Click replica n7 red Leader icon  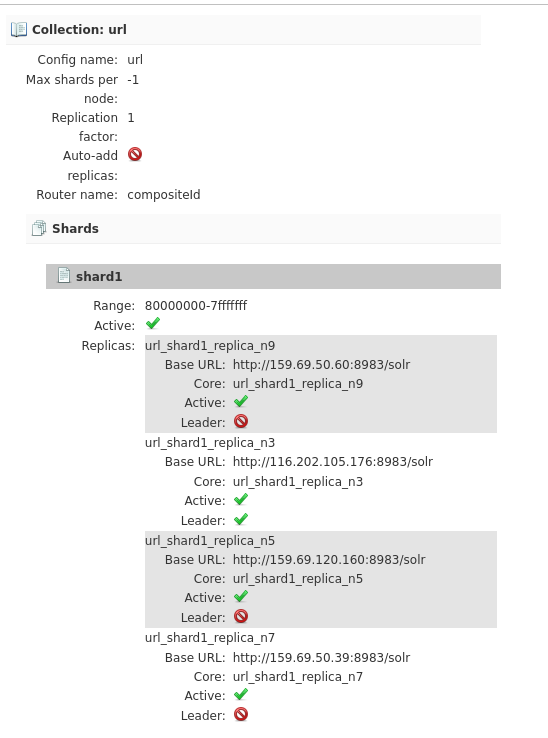[241, 714]
